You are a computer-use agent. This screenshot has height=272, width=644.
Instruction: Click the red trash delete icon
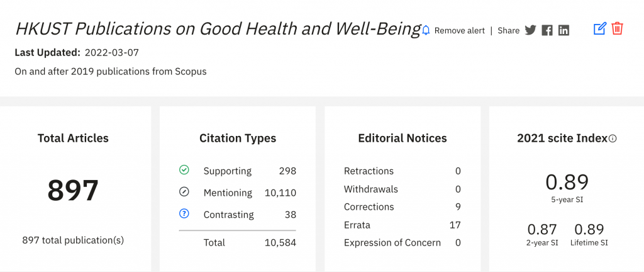(618, 28)
